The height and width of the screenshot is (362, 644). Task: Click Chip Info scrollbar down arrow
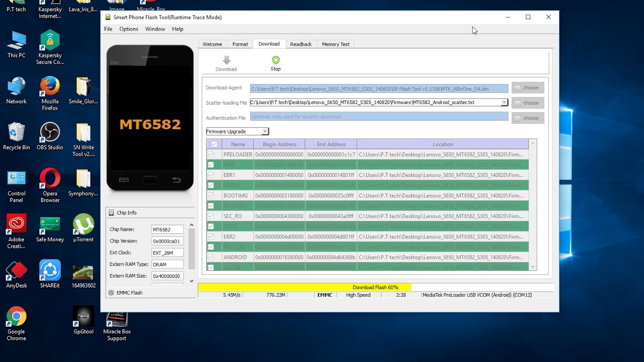coord(191,281)
